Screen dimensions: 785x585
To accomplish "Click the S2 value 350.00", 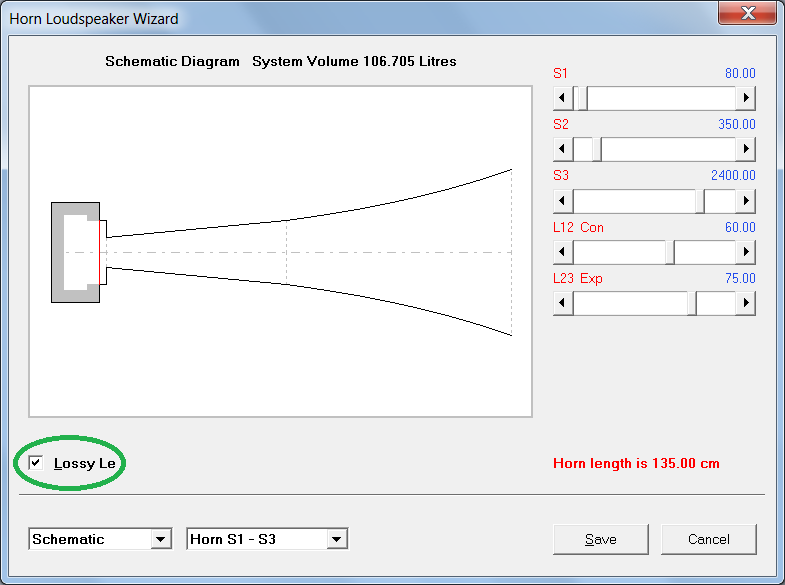I will tap(736, 124).
